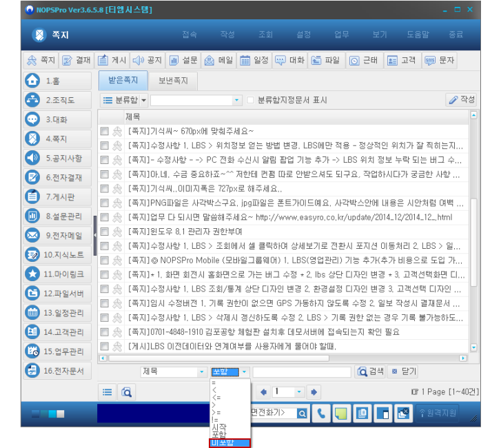Open the 도움말 menu
501x448 pixels.
pyautogui.click(x=418, y=34)
